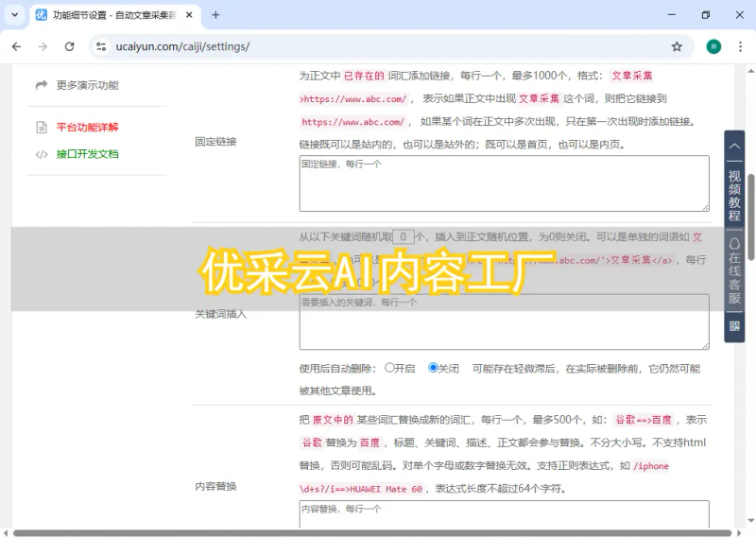Click the address bar URL ucaiyun.com/caiji/settings/
Screen dimensions: 756x538
[x=182, y=46]
